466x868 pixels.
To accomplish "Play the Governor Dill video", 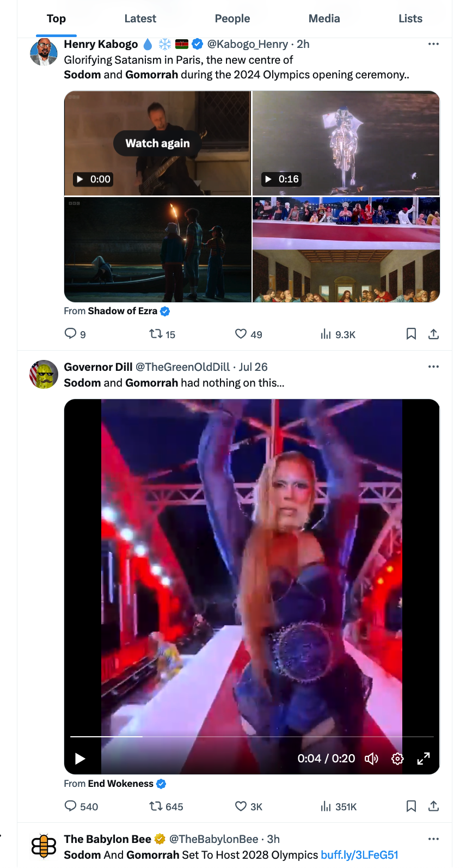I will pos(80,759).
